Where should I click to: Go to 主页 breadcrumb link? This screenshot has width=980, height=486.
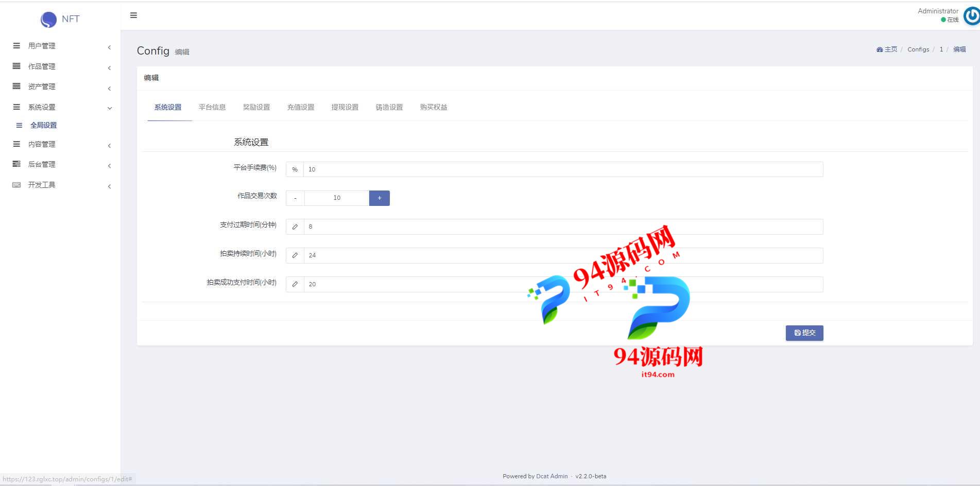[x=887, y=49]
